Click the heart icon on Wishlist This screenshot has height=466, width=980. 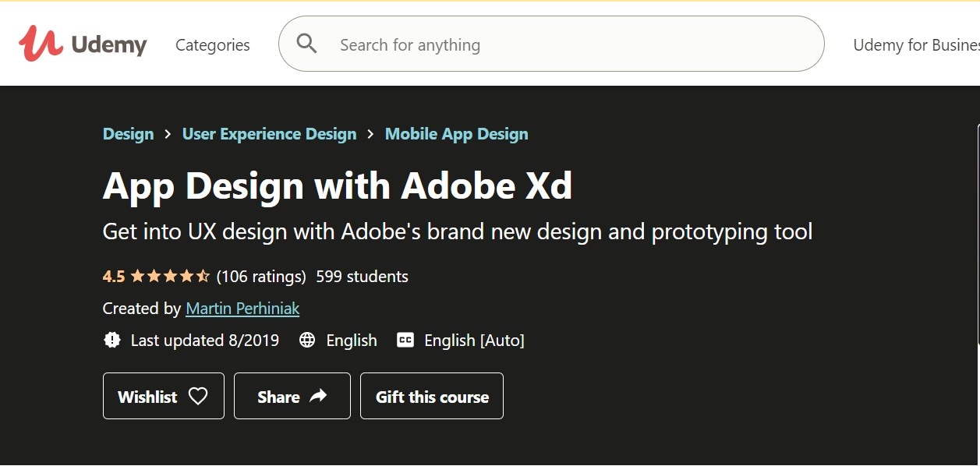(198, 396)
